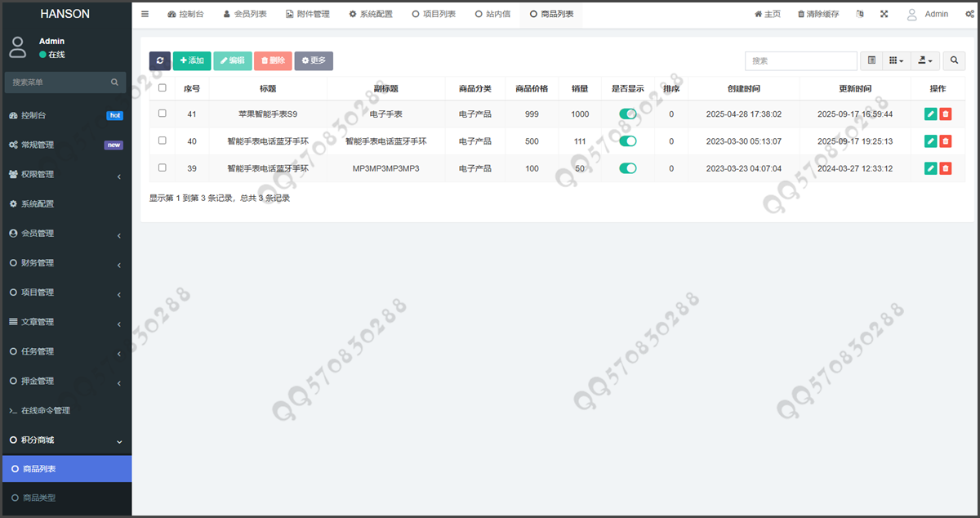Check the checkbox for row 41
This screenshot has height=518, width=980.
pos(163,114)
